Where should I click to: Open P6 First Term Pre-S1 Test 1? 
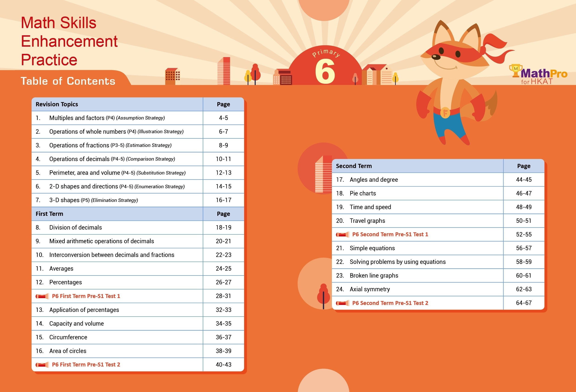pos(86,296)
